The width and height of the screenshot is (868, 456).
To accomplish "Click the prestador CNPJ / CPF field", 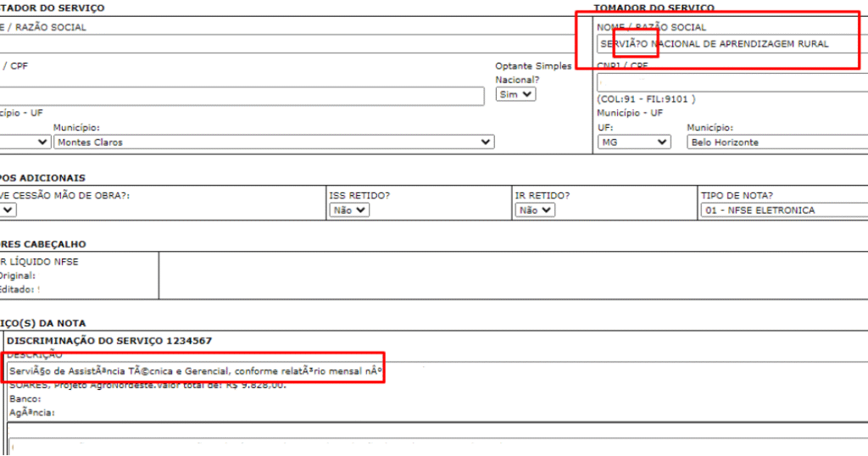I will (242, 96).
